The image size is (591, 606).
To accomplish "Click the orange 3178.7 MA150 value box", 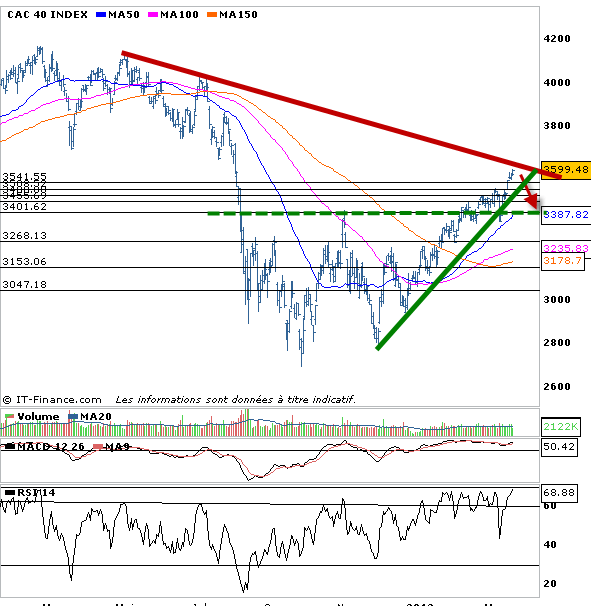I will (563, 261).
